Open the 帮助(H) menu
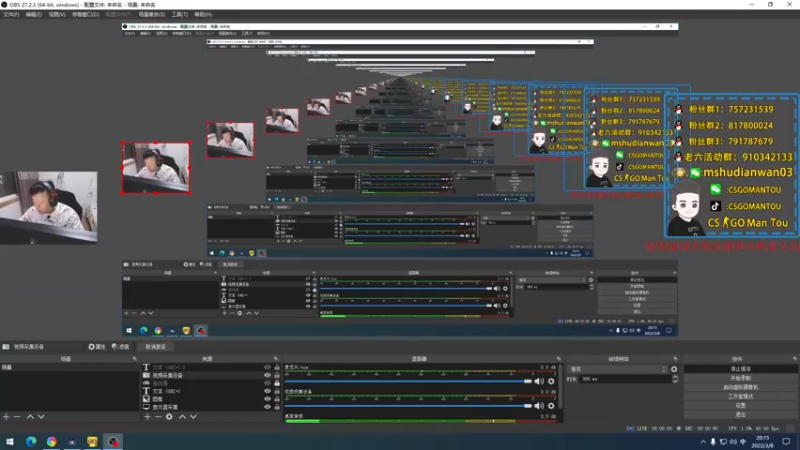Screen dimensions: 800x450 [203, 14]
